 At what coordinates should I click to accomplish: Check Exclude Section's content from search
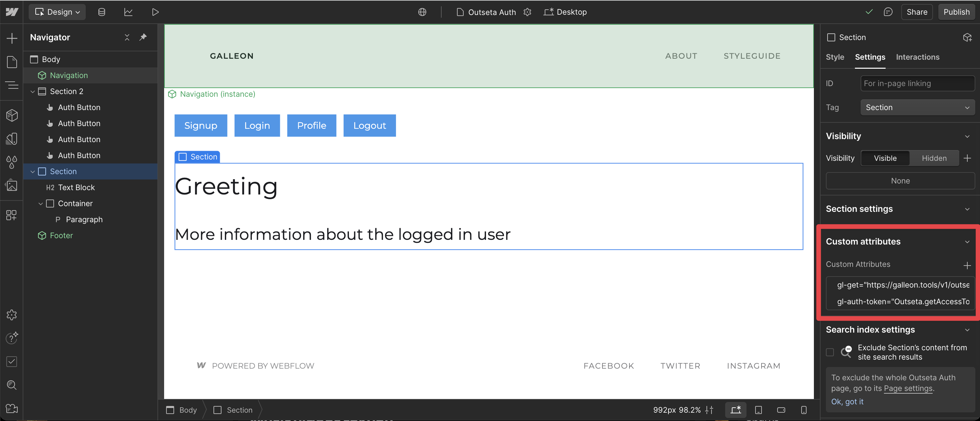pos(830,352)
